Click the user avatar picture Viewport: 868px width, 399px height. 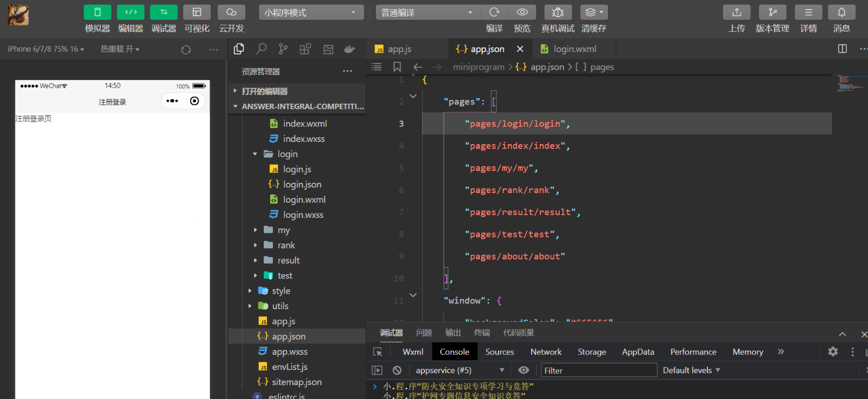click(x=18, y=15)
